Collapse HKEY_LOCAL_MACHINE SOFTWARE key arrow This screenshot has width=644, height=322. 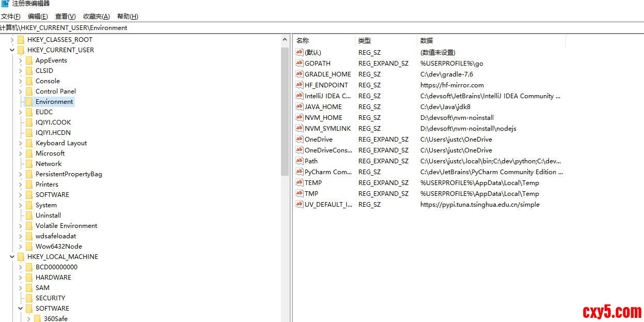click(x=21, y=309)
